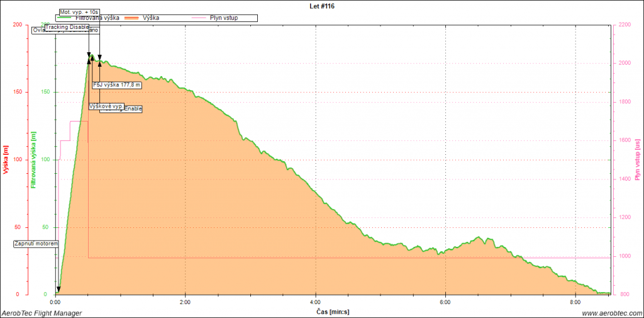This screenshot has height=318, width=644.
Task: Select the "Tracking Disable" annotation label
Action: click(67, 27)
